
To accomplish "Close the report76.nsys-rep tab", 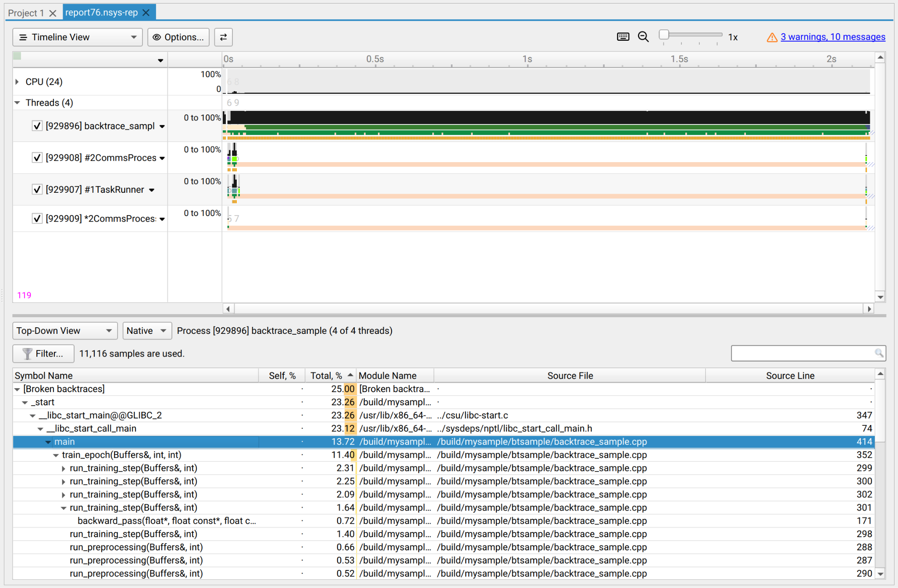I will point(146,13).
